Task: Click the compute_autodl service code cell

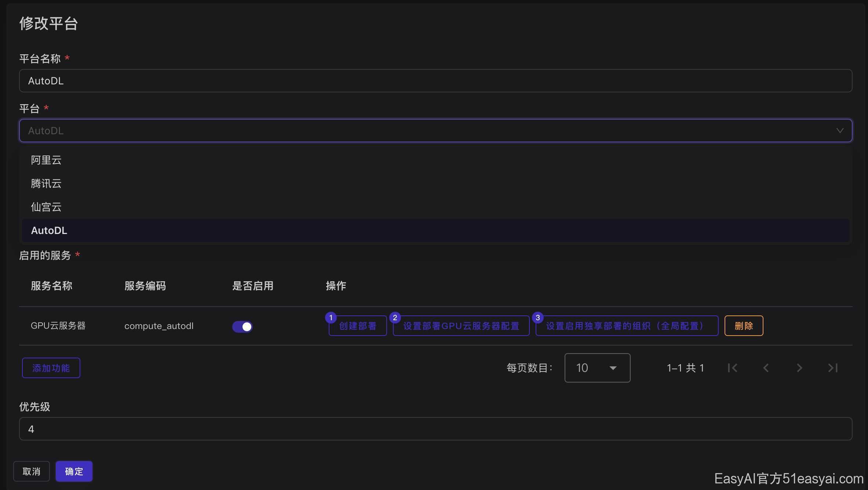Action: point(159,326)
